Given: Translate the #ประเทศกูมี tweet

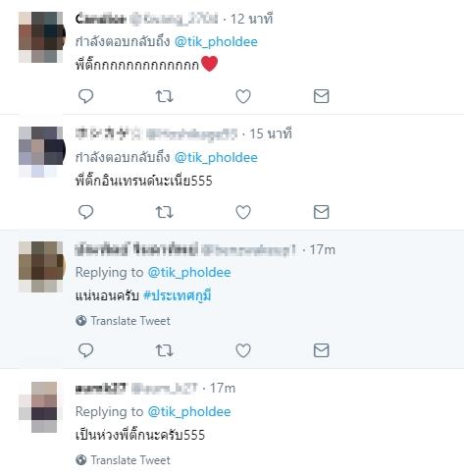Looking at the screenshot, I should coord(123,321).
